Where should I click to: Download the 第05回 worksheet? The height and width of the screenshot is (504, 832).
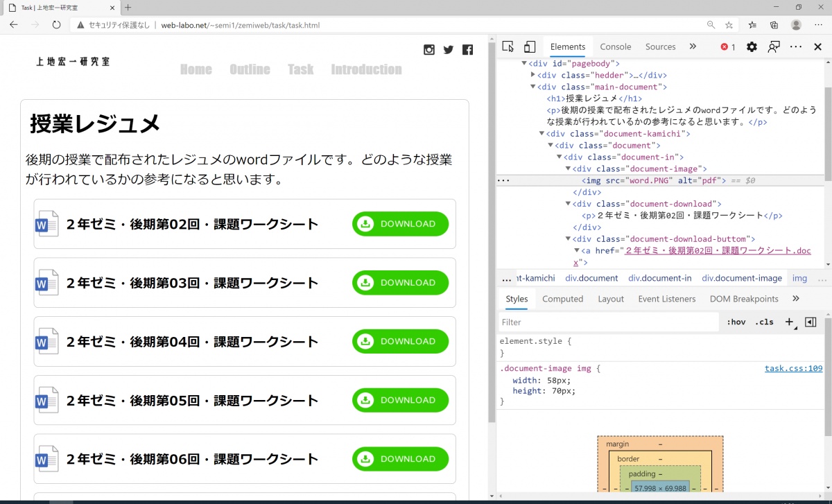pos(400,400)
